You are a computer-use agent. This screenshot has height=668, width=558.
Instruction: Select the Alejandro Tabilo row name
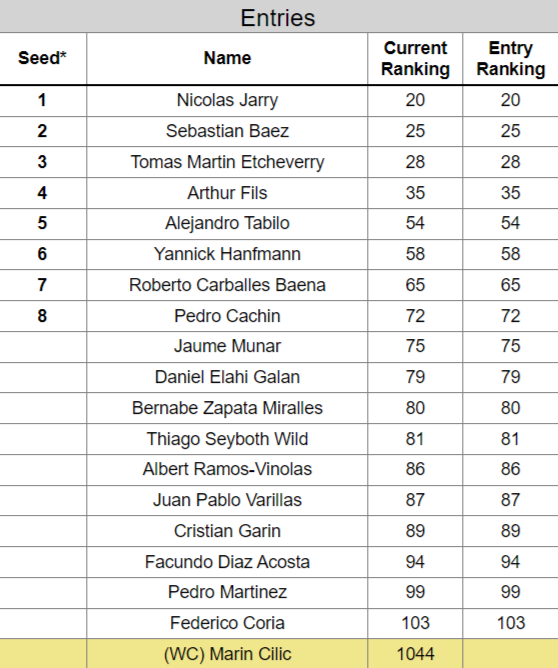click(x=227, y=223)
